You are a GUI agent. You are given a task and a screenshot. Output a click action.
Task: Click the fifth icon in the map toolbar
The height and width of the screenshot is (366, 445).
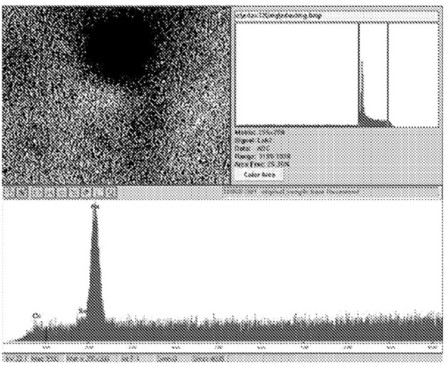coord(61,193)
